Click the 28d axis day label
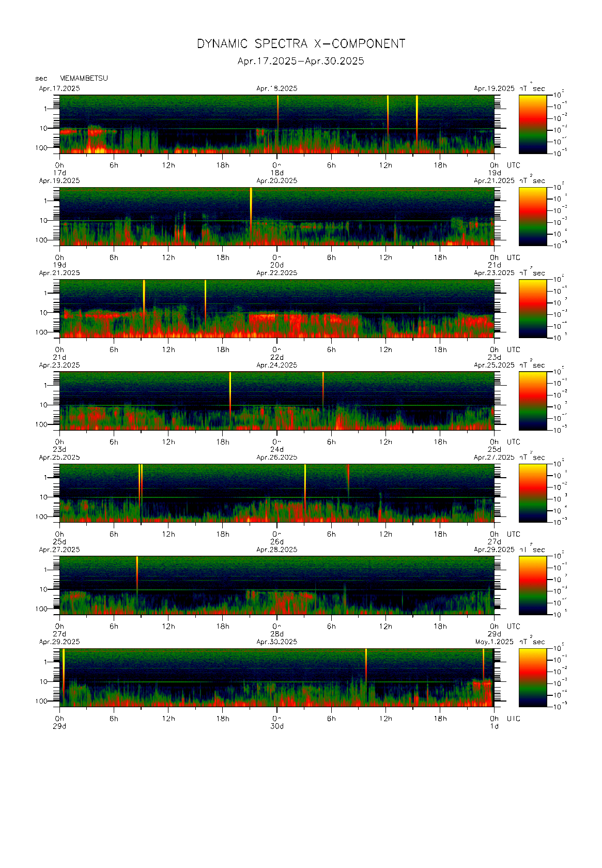 point(277,634)
